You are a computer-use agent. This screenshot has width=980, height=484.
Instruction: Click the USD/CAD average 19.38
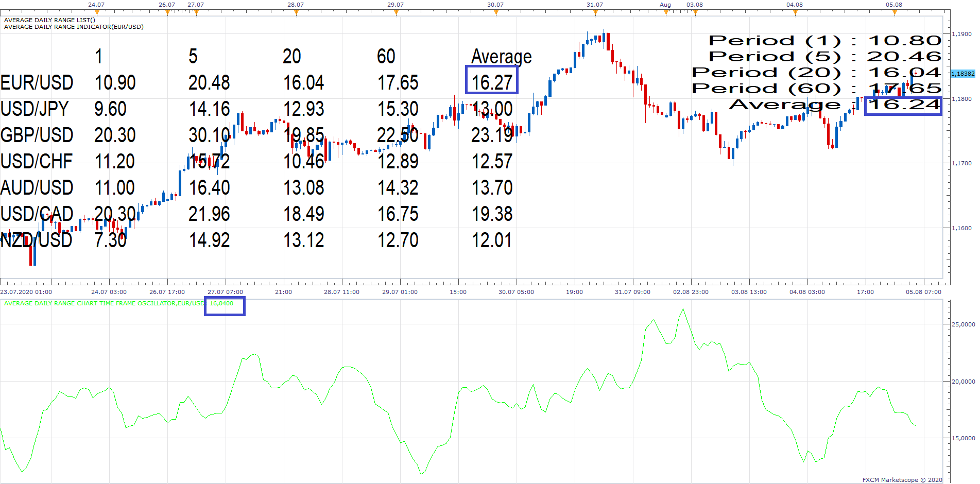pos(492,214)
